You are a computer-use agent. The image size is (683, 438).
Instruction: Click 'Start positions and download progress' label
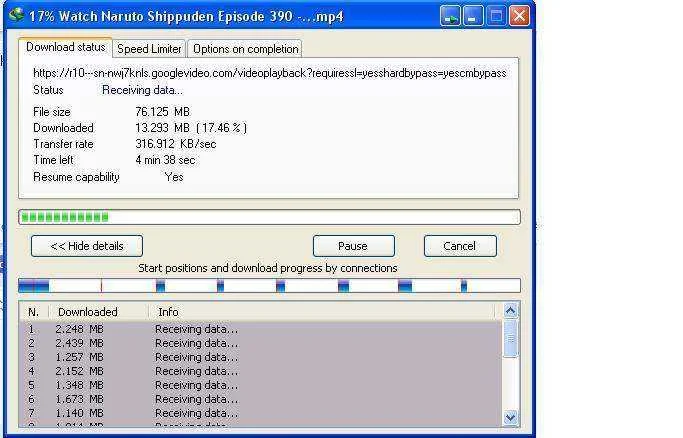pyautogui.click(x=267, y=268)
